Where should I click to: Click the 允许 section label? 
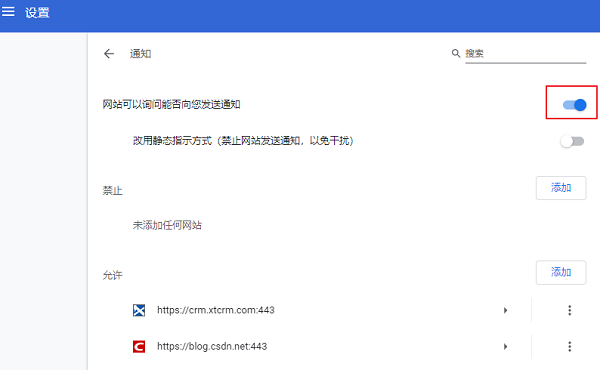[x=112, y=275]
